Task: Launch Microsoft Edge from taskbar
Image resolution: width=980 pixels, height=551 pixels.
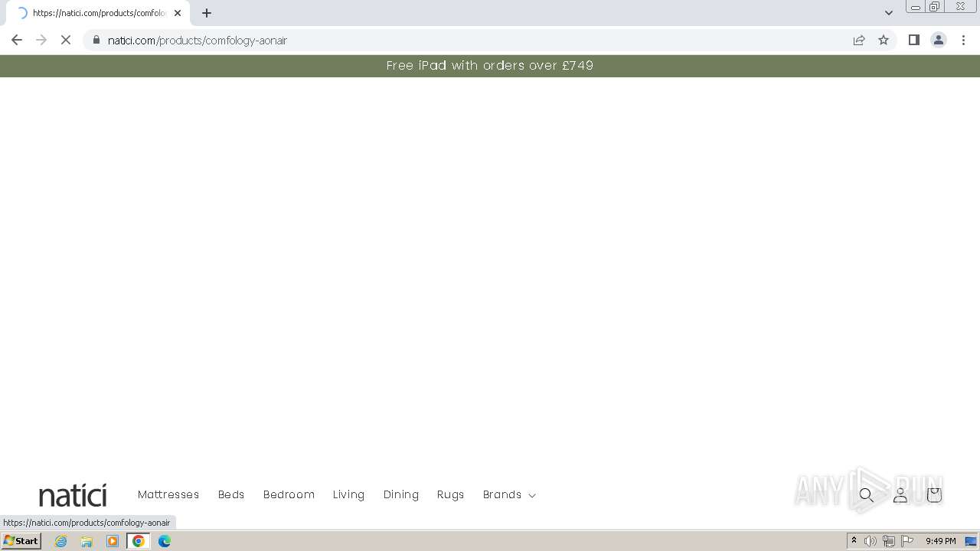Action: click(165, 541)
